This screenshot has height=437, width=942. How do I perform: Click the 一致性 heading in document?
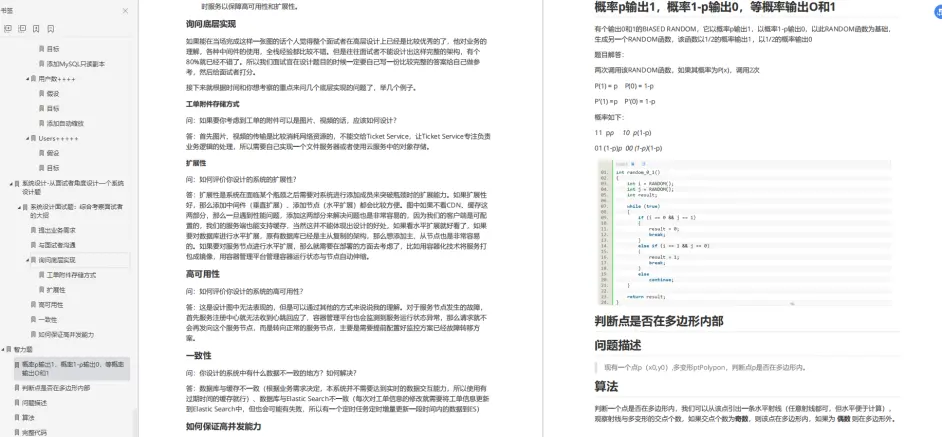(198, 356)
